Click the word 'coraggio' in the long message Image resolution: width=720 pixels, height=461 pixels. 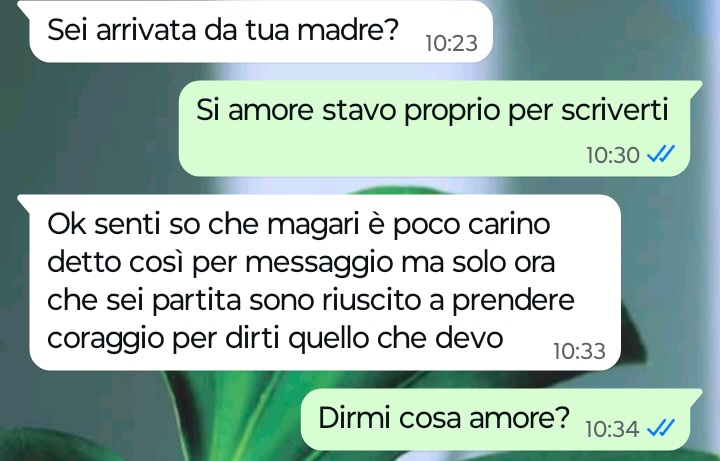[107, 340]
